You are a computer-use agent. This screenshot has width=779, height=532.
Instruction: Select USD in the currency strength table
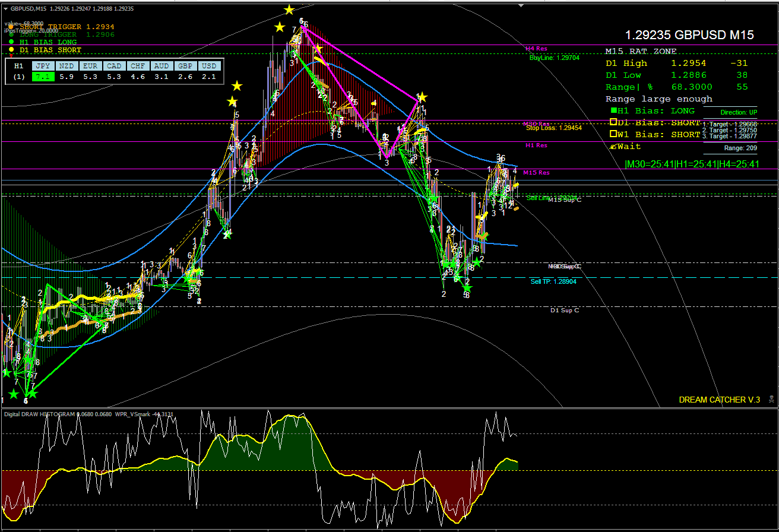(208, 66)
